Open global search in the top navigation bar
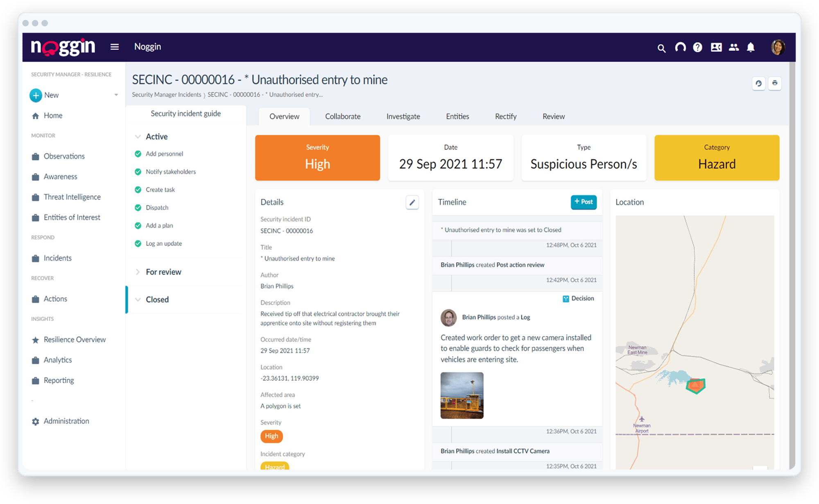Image resolution: width=819 pixels, height=504 pixels. (x=661, y=48)
